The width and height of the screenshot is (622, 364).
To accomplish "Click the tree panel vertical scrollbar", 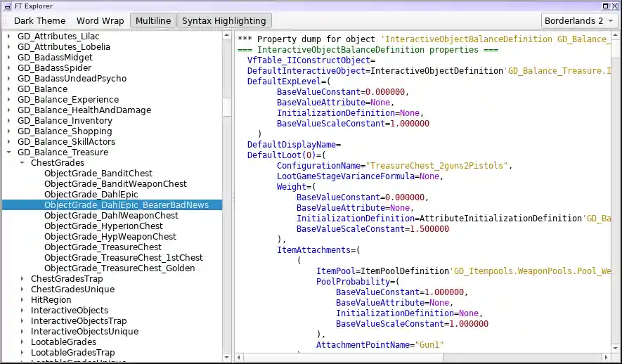I will pyautogui.click(x=227, y=105).
